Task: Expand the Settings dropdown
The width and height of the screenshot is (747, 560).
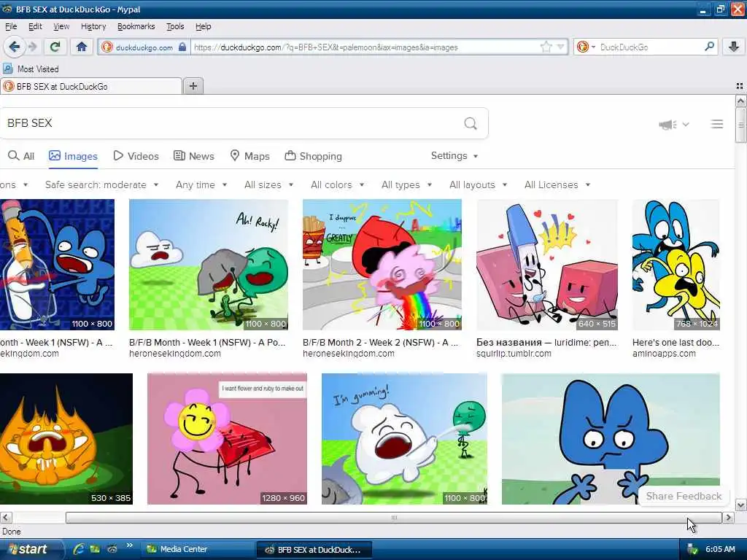Action: coord(454,156)
